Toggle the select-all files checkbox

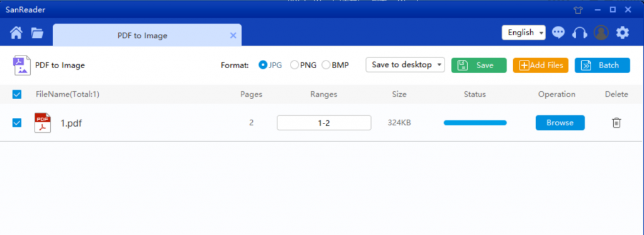tap(17, 95)
